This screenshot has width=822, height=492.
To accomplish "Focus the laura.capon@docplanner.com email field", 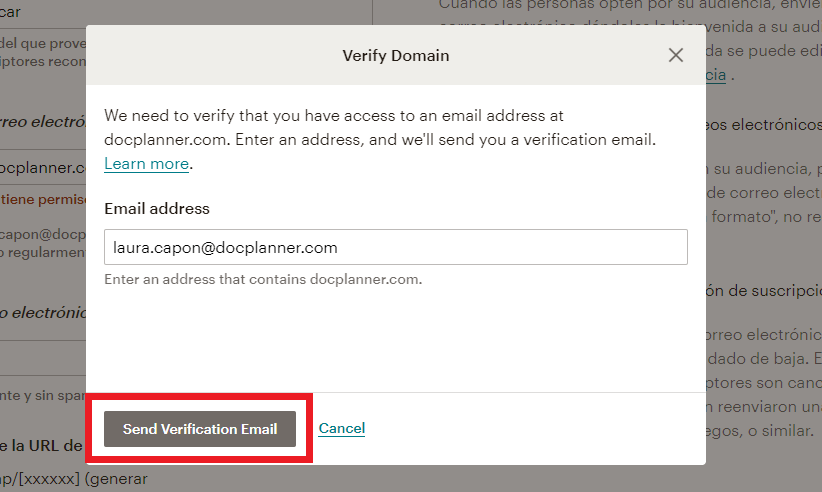I will coord(396,247).
